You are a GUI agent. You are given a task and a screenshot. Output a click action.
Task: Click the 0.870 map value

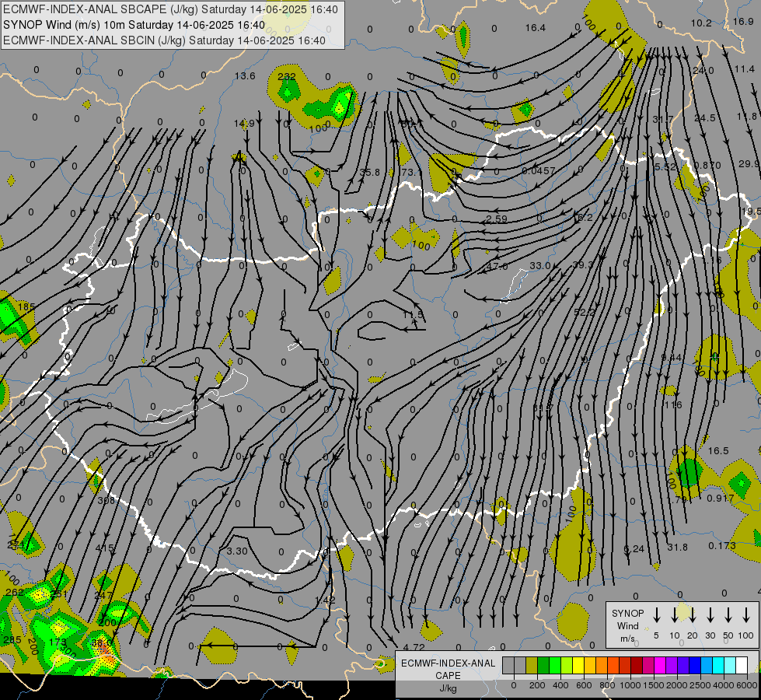coord(707,166)
